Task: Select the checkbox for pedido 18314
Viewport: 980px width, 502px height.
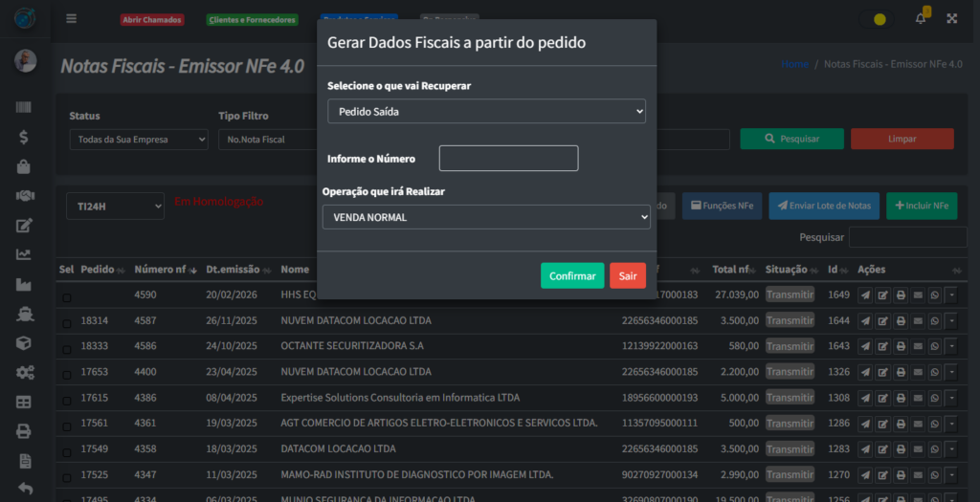Action: point(67,324)
